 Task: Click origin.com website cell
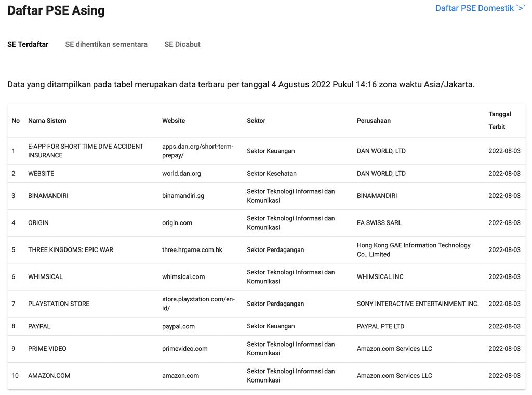177,223
